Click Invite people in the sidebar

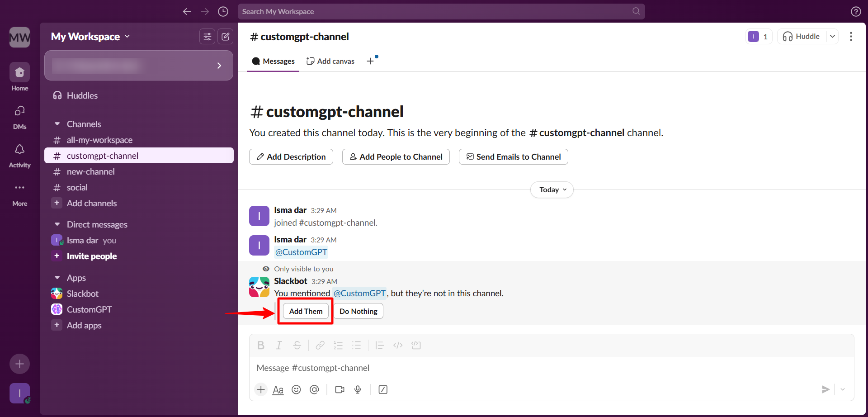click(x=139, y=256)
